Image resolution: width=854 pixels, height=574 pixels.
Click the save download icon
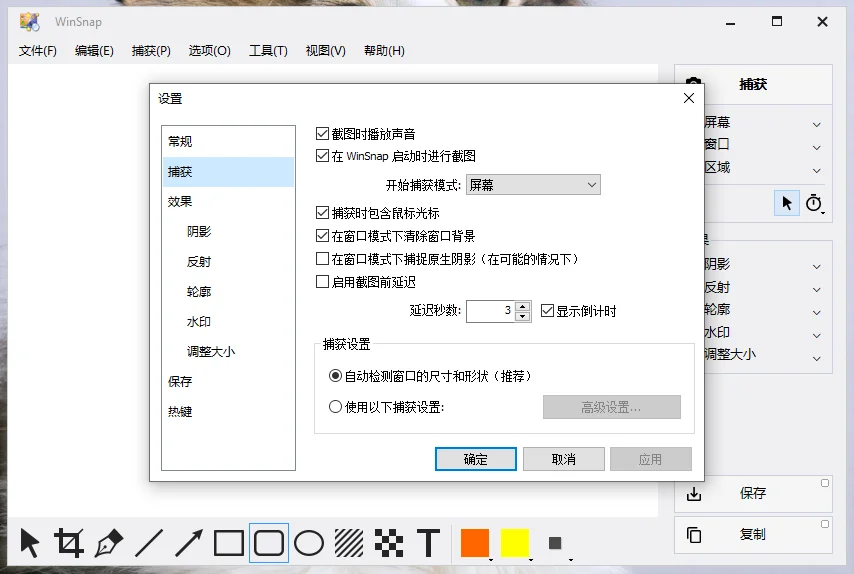point(694,494)
